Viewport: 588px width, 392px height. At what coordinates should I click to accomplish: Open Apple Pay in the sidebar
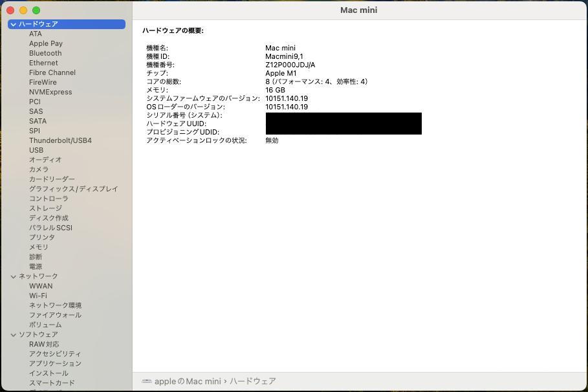tap(46, 43)
